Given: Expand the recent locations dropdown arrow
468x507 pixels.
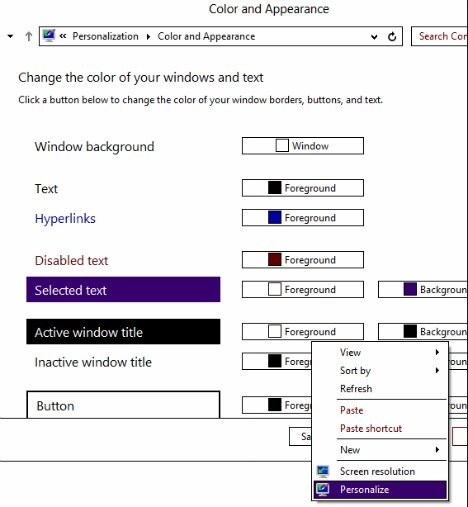Looking at the screenshot, I should pos(10,36).
